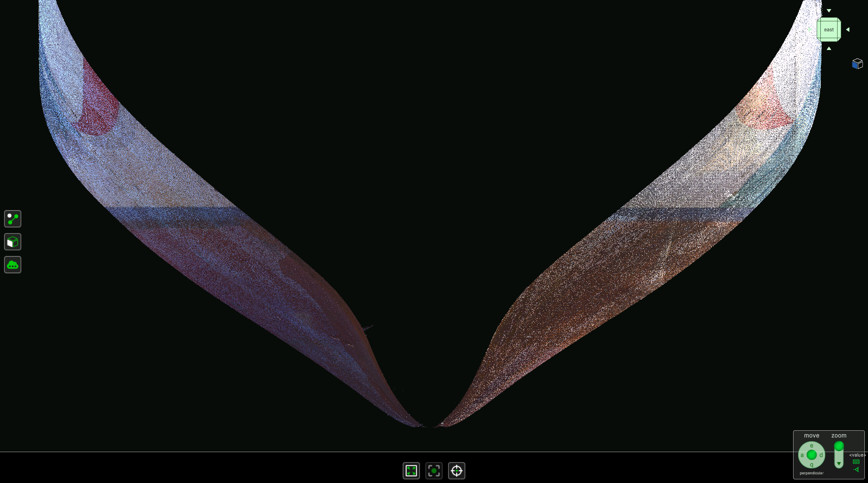Click the focus frame icon with green dot
This screenshot has height=483, width=868.
(434, 471)
